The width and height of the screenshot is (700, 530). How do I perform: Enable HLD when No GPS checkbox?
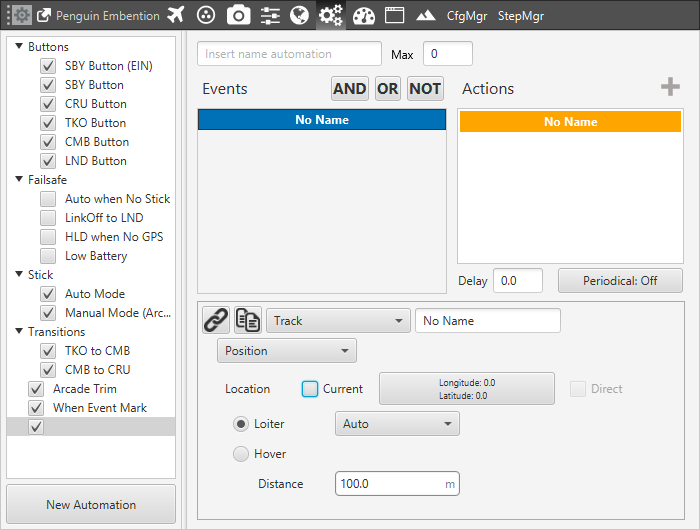(48, 237)
